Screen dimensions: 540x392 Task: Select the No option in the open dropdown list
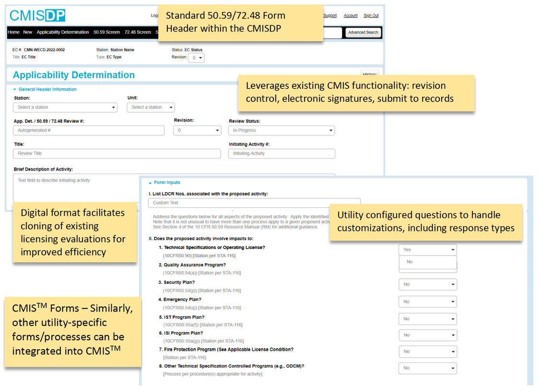pos(428,262)
